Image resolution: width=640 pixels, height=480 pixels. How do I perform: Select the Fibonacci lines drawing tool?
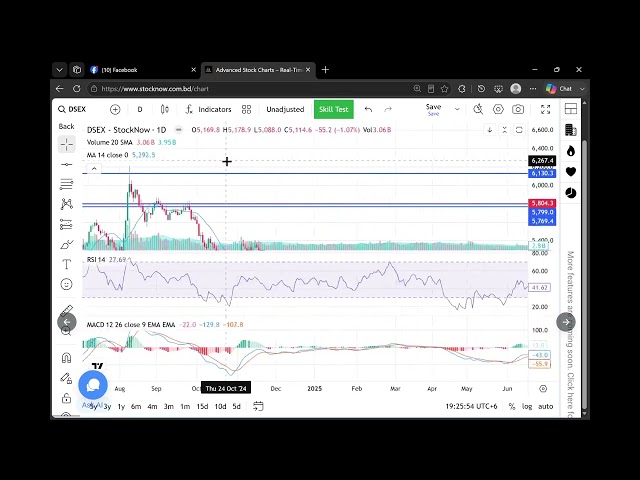click(x=66, y=184)
